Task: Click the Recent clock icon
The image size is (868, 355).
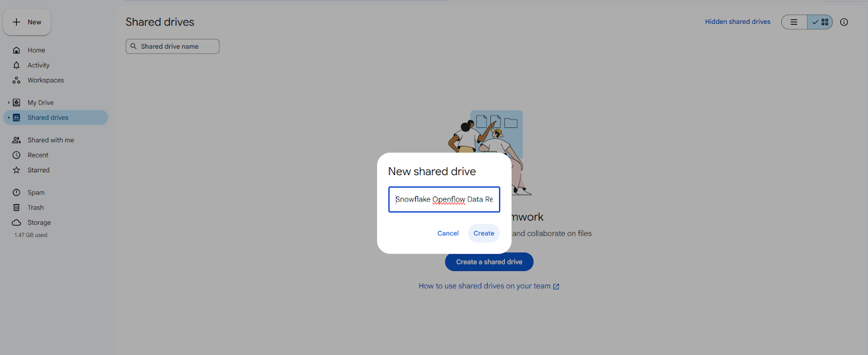Action: pos(16,155)
